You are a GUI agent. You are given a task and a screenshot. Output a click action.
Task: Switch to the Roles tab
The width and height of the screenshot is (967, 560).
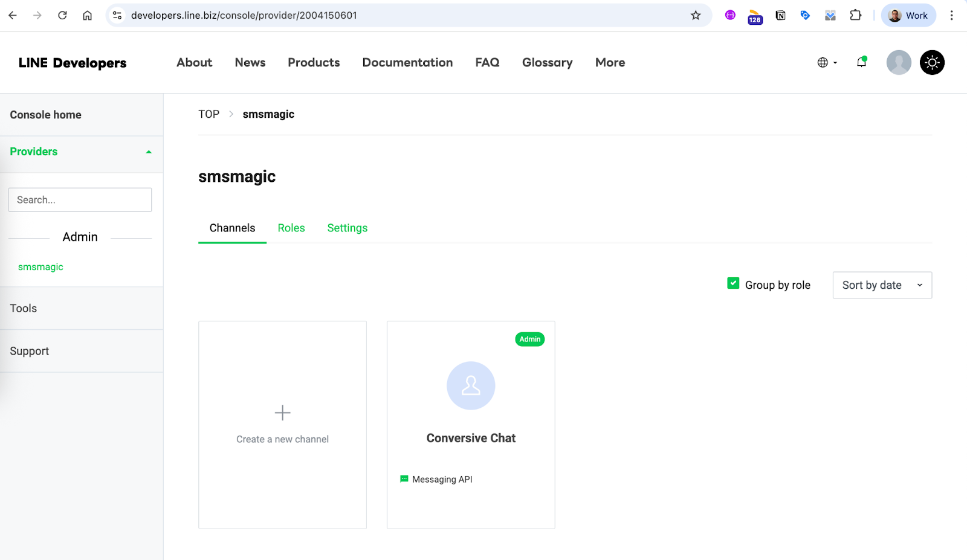click(291, 228)
